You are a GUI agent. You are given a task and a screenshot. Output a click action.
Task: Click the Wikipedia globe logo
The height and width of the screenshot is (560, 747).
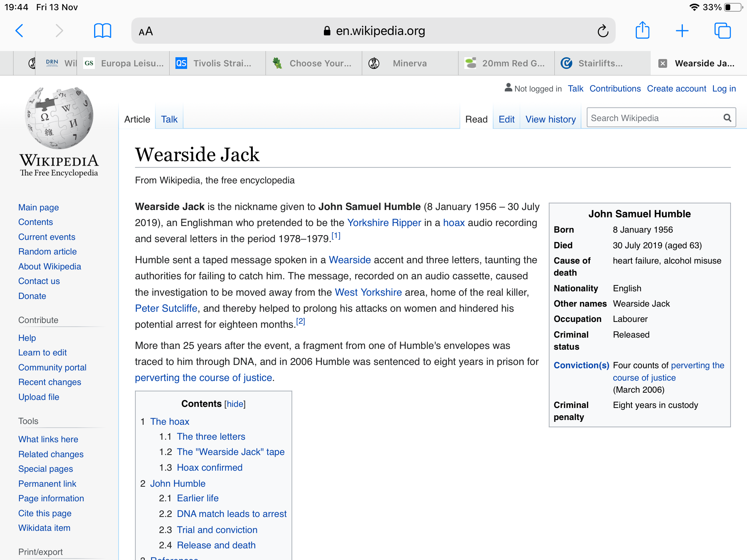click(59, 117)
